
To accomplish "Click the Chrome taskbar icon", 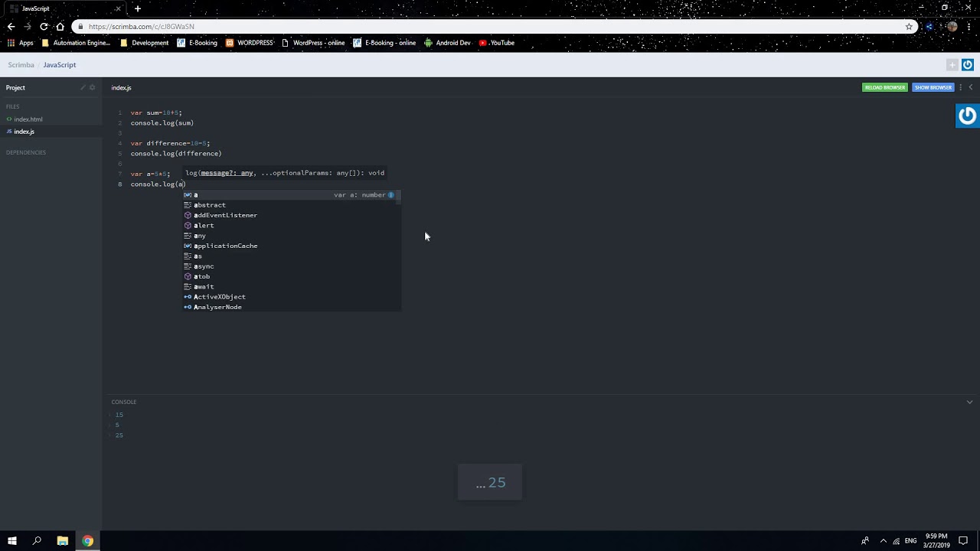I will click(87, 541).
